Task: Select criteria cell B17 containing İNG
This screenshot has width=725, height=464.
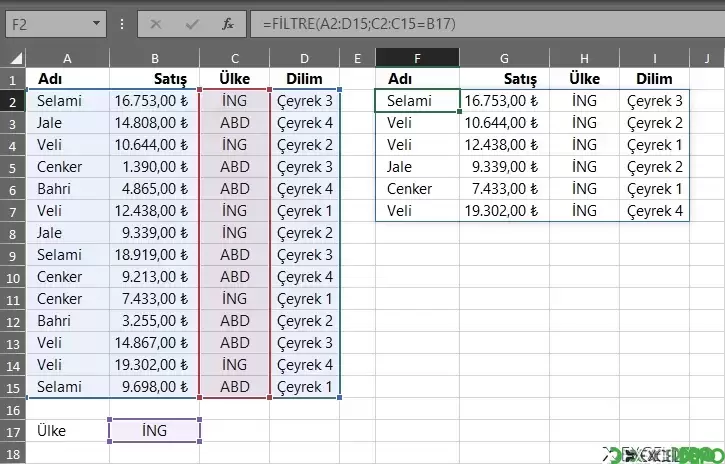Action: click(x=154, y=431)
